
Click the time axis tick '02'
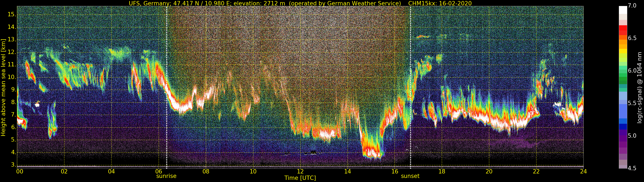(x=64, y=172)
